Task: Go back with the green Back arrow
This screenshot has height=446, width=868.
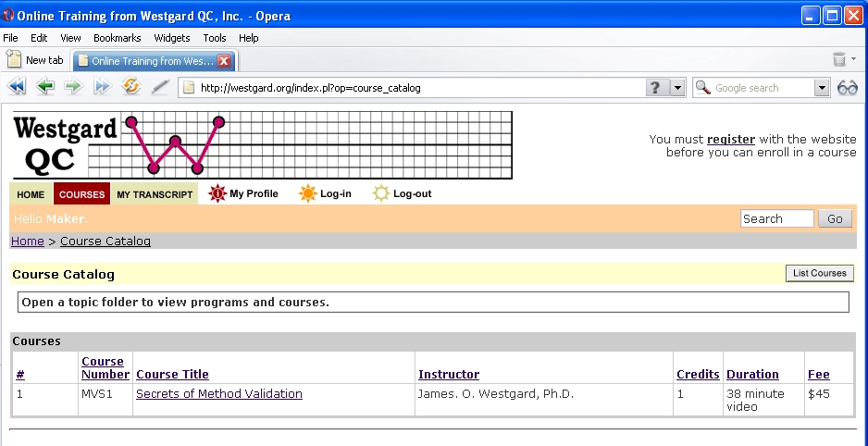Action: [44, 87]
